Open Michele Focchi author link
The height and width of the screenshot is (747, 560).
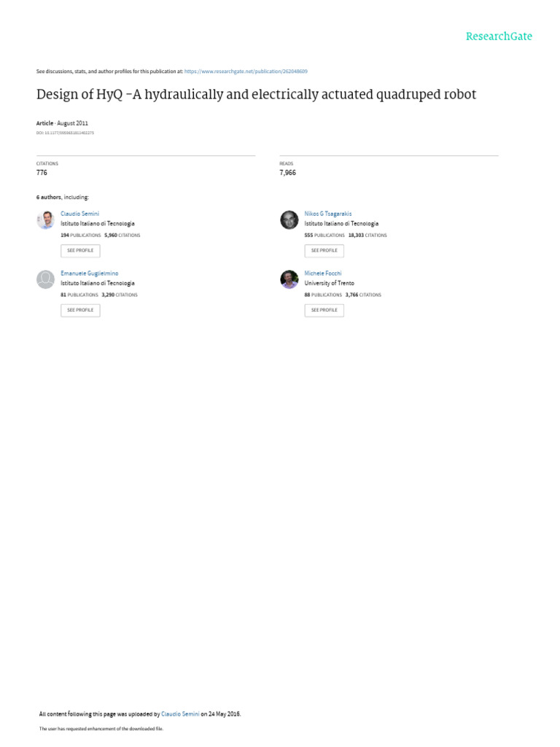323,274
